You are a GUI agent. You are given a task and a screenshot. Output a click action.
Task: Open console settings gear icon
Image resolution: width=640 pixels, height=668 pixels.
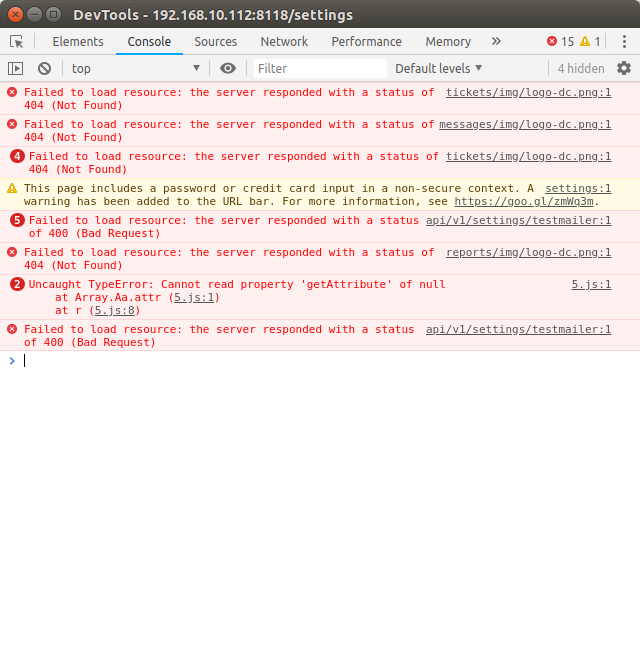(624, 68)
